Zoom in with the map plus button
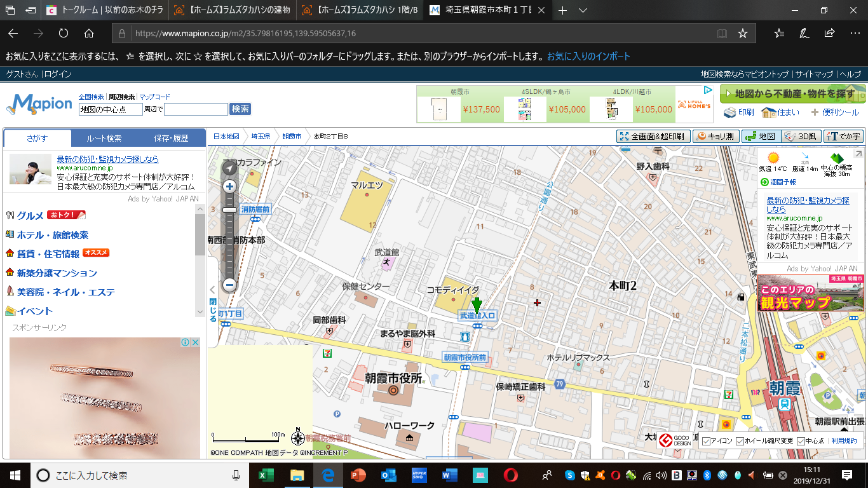868x488 pixels. 229,186
